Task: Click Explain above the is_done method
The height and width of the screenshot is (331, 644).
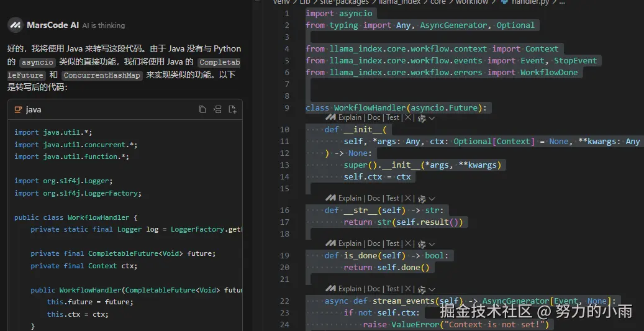Action: coord(350,243)
